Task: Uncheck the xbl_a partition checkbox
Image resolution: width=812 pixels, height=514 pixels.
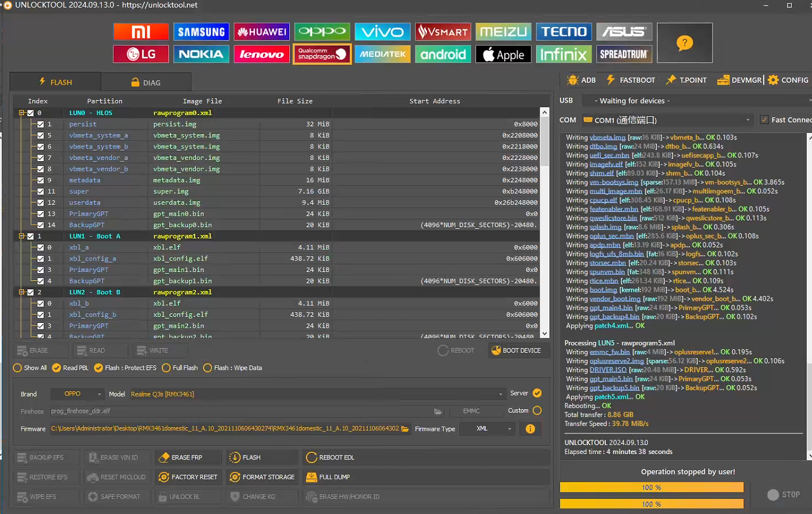Action: click(x=41, y=247)
